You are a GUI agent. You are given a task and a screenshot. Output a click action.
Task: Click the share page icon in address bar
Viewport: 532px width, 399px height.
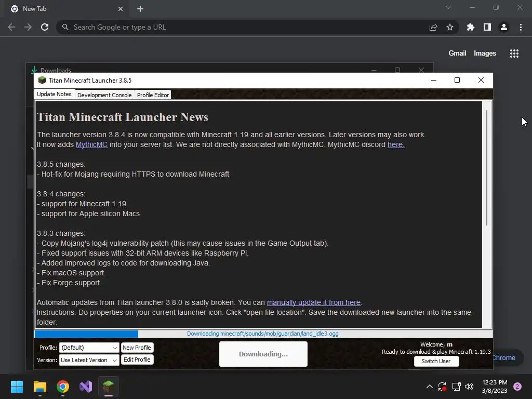[x=433, y=28]
